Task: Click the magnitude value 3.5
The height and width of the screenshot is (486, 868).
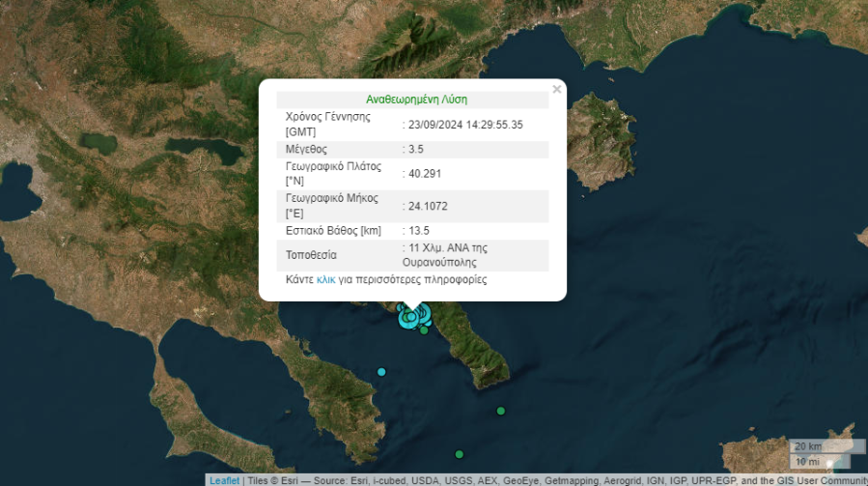Action: tap(416, 150)
